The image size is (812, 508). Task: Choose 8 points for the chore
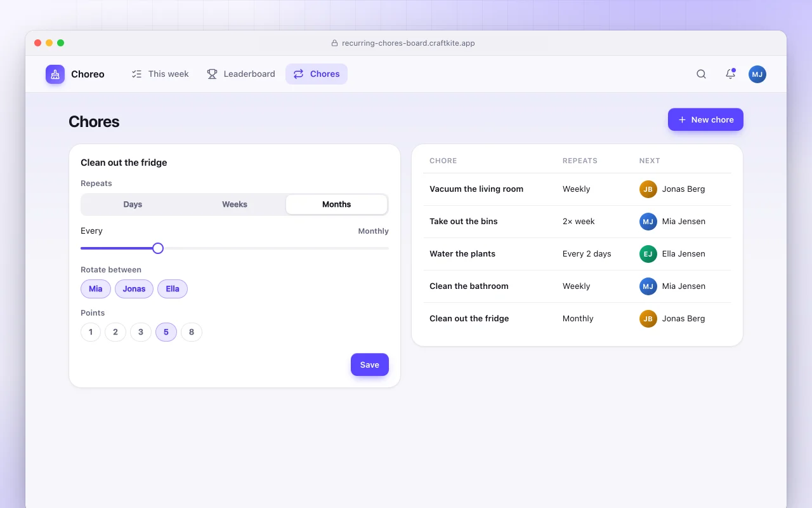[x=192, y=332]
